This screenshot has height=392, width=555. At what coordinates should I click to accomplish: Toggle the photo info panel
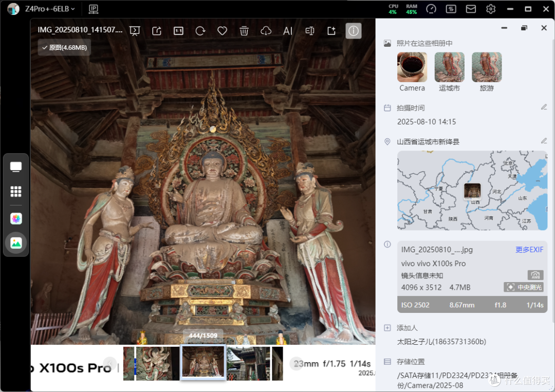pyautogui.click(x=353, y=31)
